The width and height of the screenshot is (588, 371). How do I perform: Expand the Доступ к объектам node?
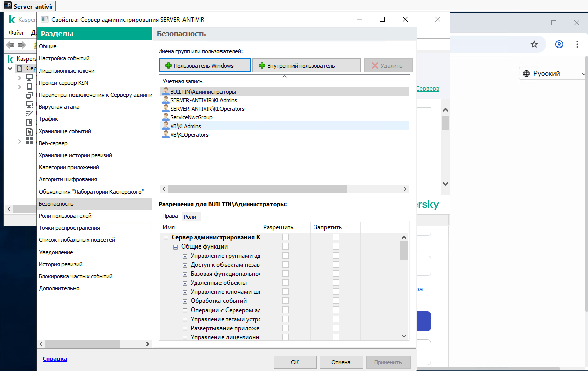(x=185, y=265)
